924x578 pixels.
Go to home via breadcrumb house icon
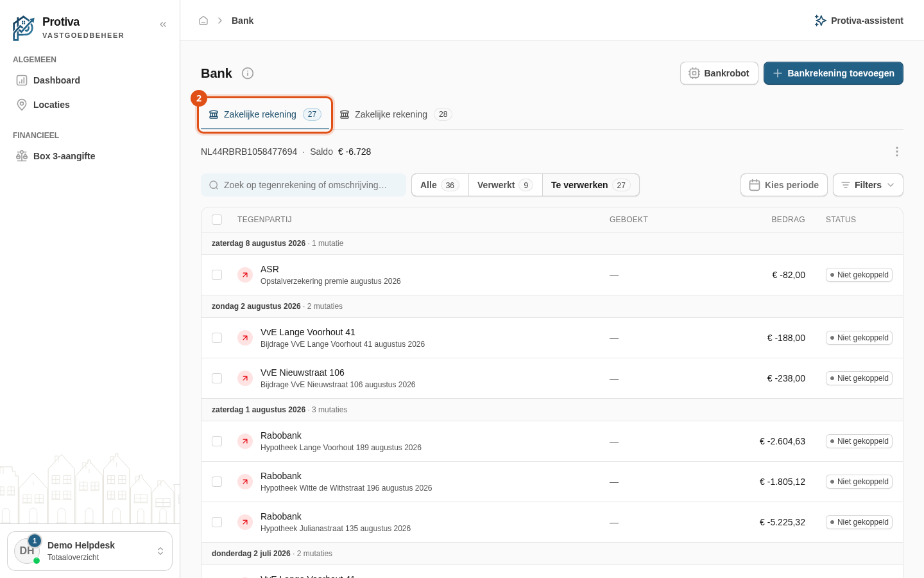click(x=203, y=21)
